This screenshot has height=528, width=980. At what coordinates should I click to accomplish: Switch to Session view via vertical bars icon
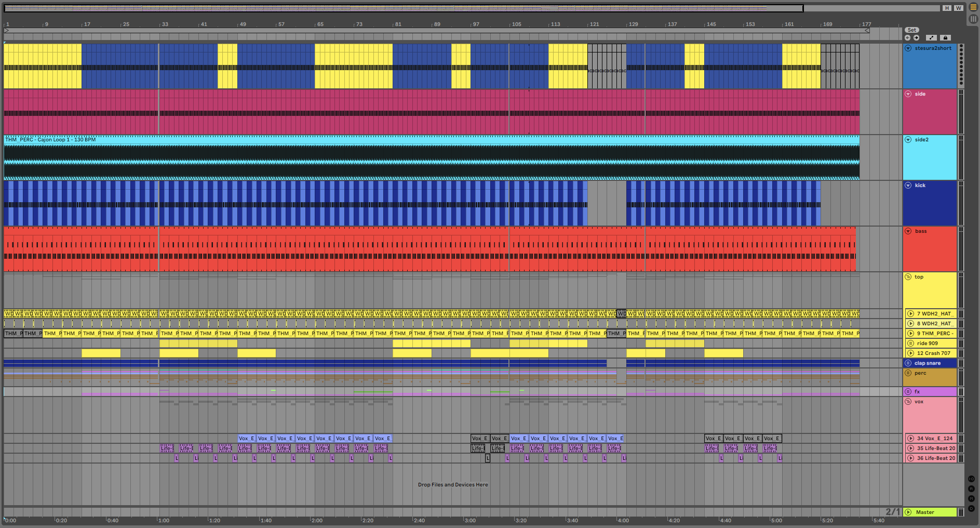tap(973, 19)
